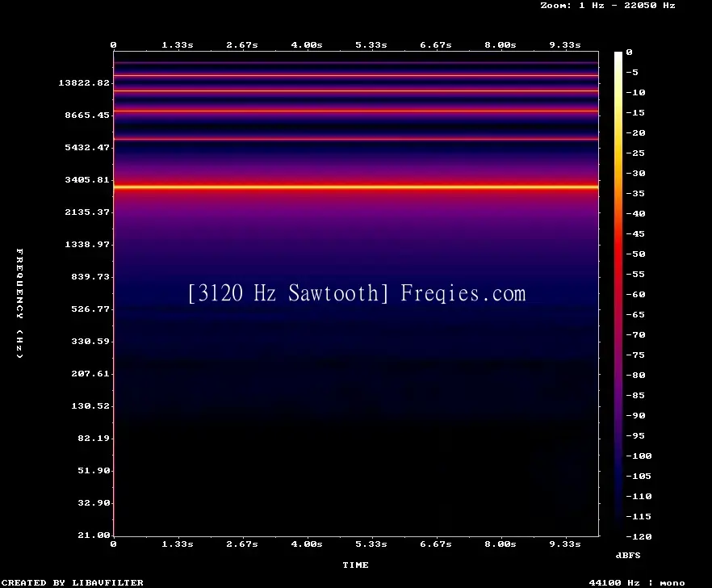Click the -70 legend value label
Image resolution: width=712 pixels, height=588 pixels.
(635, 334)
